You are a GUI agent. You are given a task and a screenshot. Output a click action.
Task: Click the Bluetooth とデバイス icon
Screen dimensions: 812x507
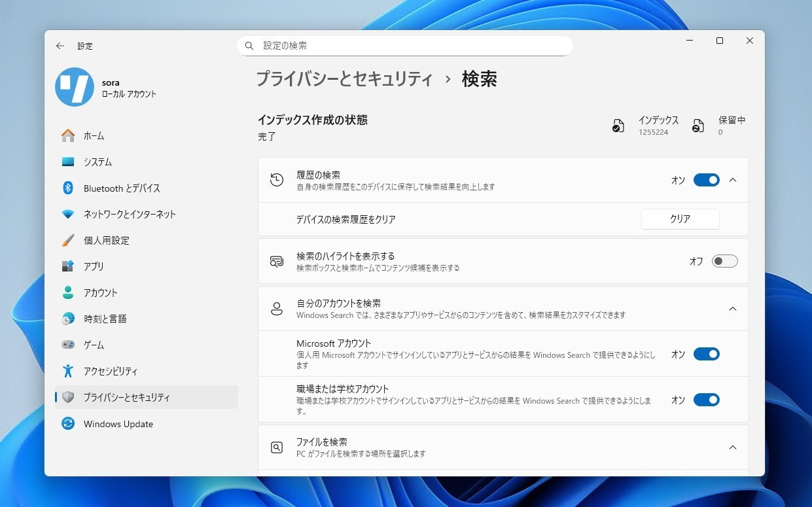68,188
